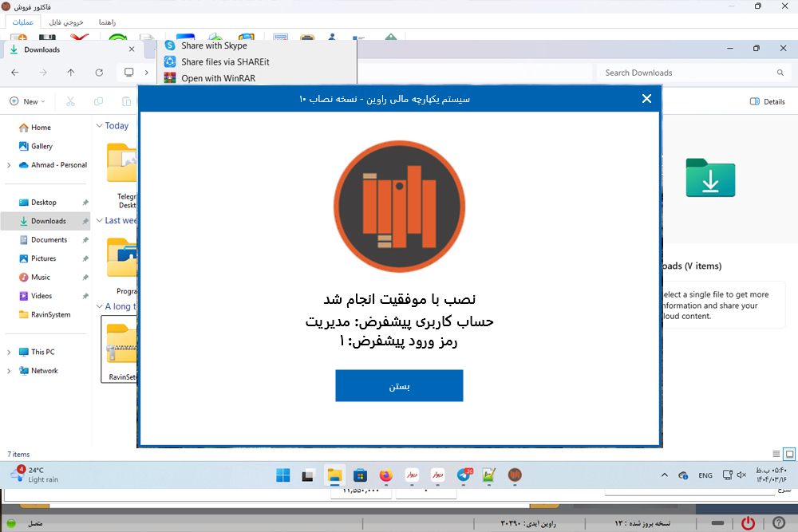Open Telegram from the taskbar
The height and width of the screenshot is (532, 798).
click(x=464, y=475)
